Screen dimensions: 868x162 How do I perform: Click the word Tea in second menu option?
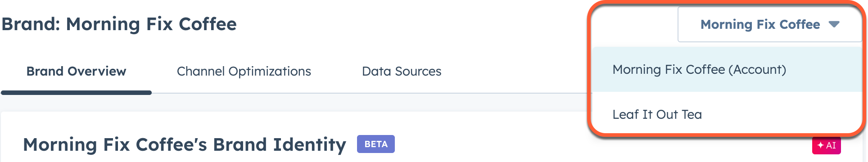point(692,114)
